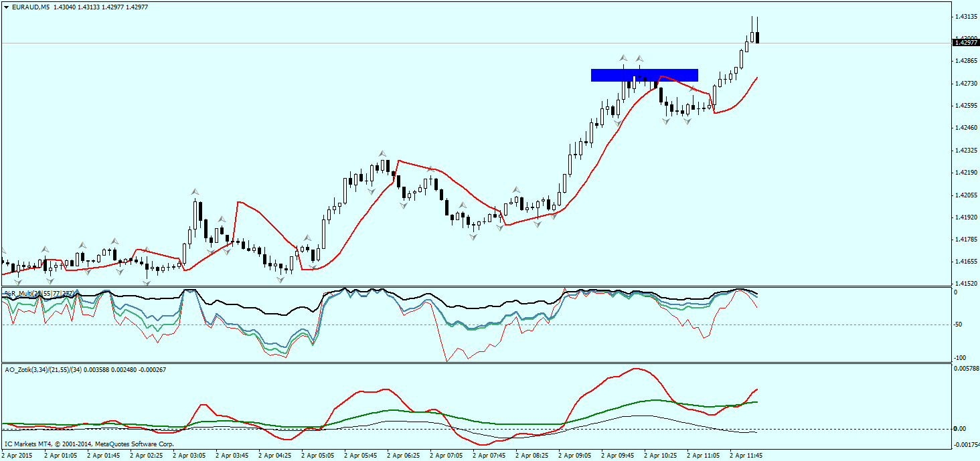Click the 2 Apr 01:05 time label
The width and height of the screenshot is (980, 461).
pyautogui.click(x=60, y=455)
